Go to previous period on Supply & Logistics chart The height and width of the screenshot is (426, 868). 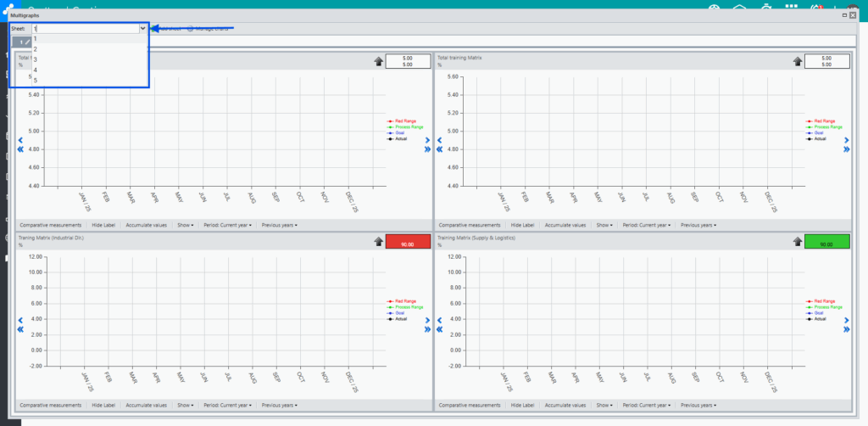click(x=440, y=320)
